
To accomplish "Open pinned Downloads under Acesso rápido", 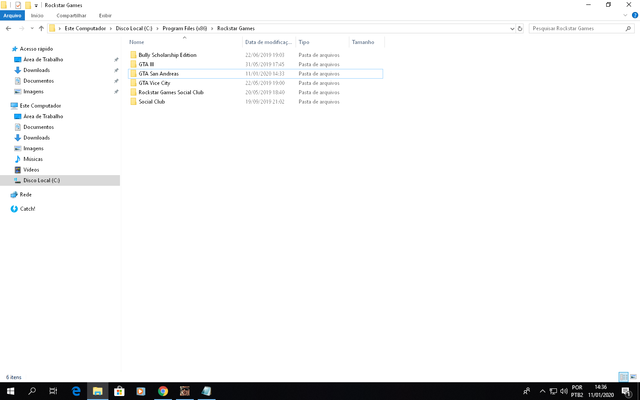I will [x=36, y=70].
